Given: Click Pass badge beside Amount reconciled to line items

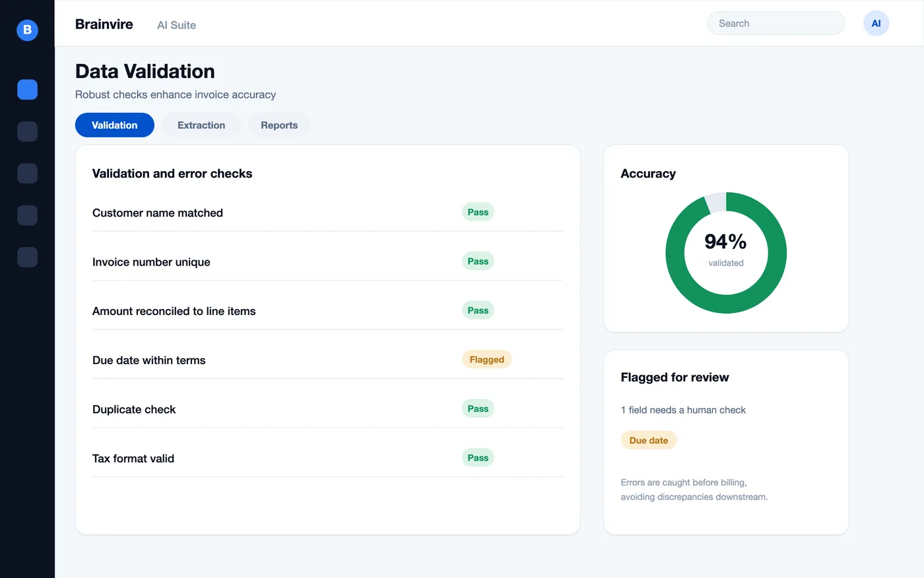Looking at the screenshot, I should (x=478, y=310).
